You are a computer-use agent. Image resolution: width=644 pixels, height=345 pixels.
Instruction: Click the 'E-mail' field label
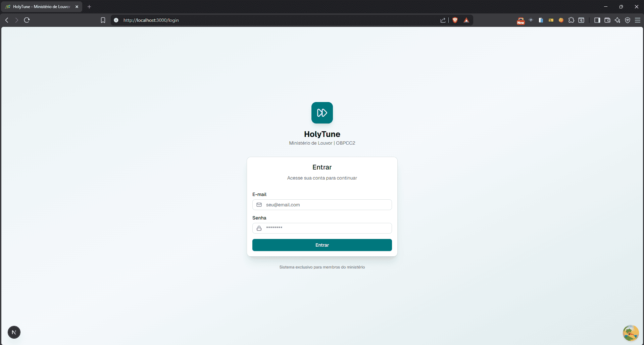coord(259,194)
